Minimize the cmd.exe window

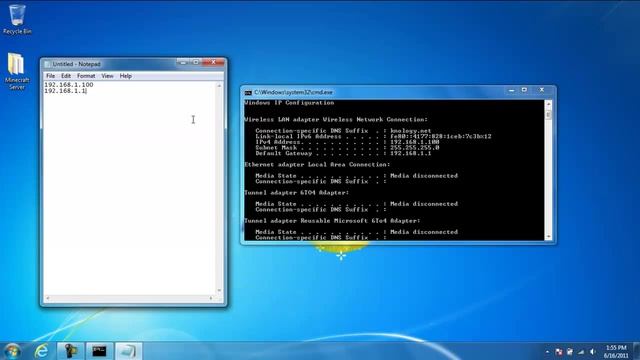(511, 90)
